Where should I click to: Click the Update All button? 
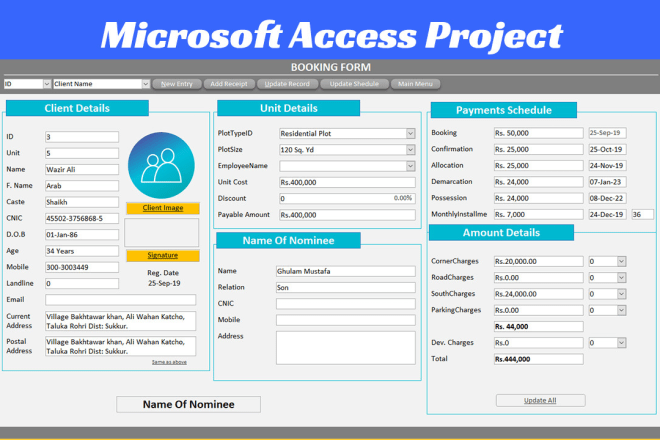(540, 400)
